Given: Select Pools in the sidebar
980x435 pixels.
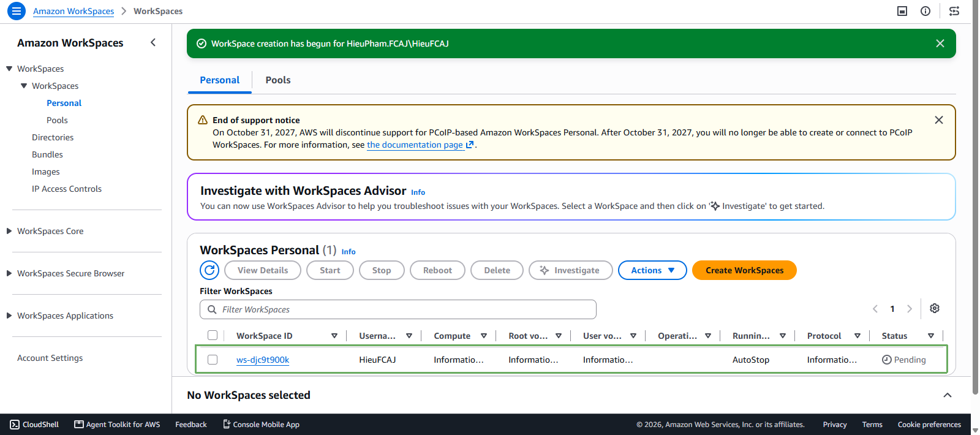Looking at the screenshot, I should click(57, 120).
